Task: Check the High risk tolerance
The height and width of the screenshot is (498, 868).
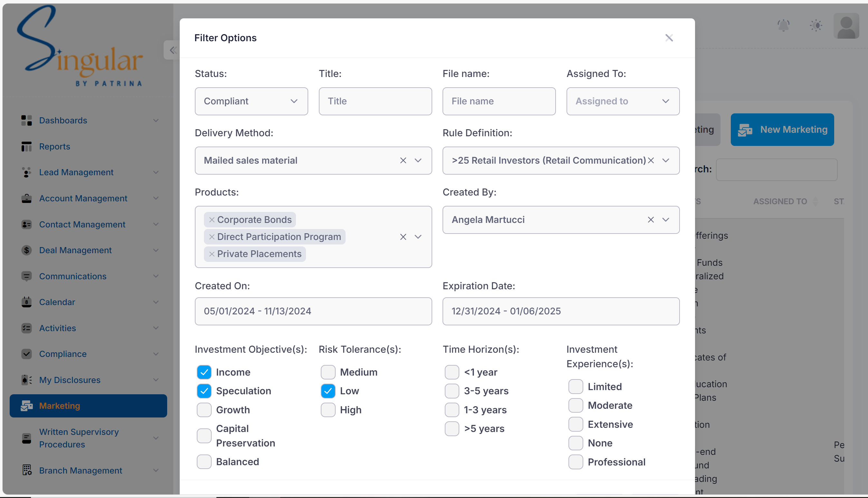Action: (328, 410)
